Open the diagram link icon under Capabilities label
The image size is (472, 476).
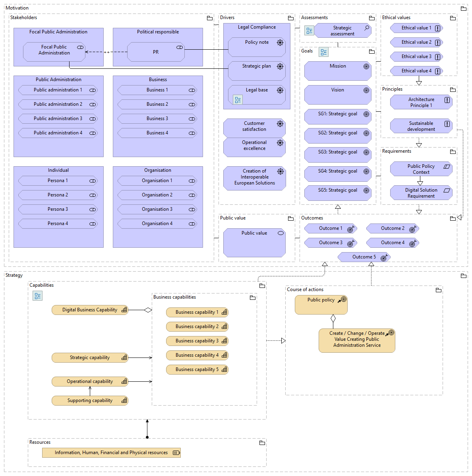37,296
